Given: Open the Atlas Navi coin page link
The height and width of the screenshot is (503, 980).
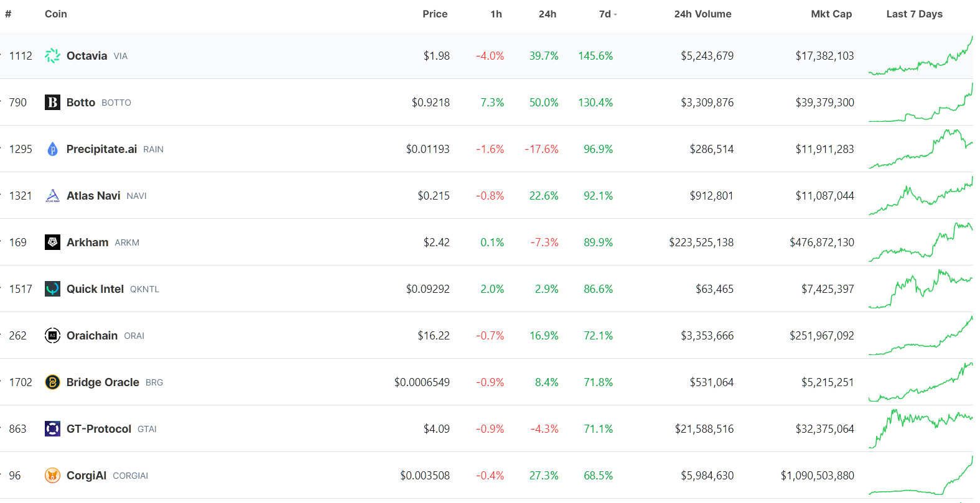Looking at the screenshot, I should [93, 196].
